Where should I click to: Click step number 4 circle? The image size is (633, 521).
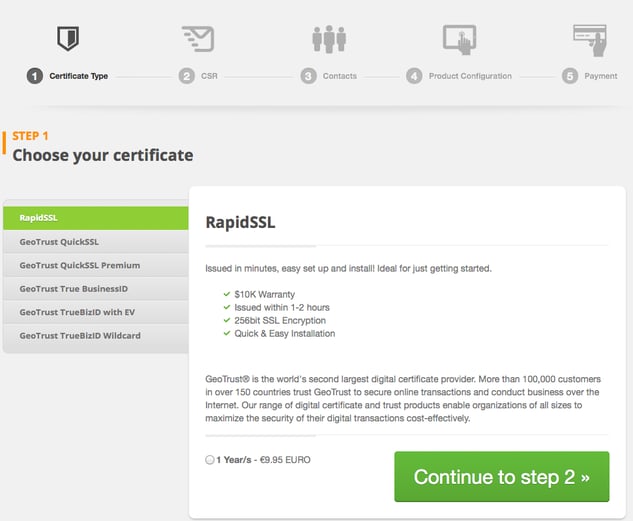click(414, 76)
